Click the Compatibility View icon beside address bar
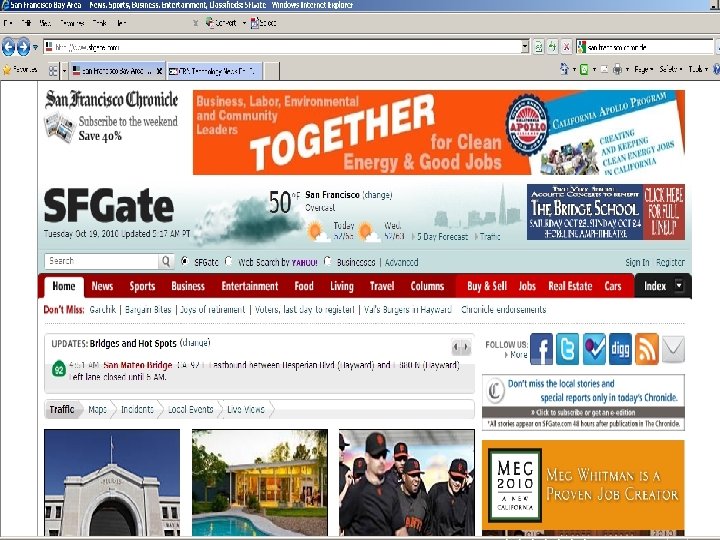Image resolution: width=720 pixels, height=540 pixels. tap(538, 46)
